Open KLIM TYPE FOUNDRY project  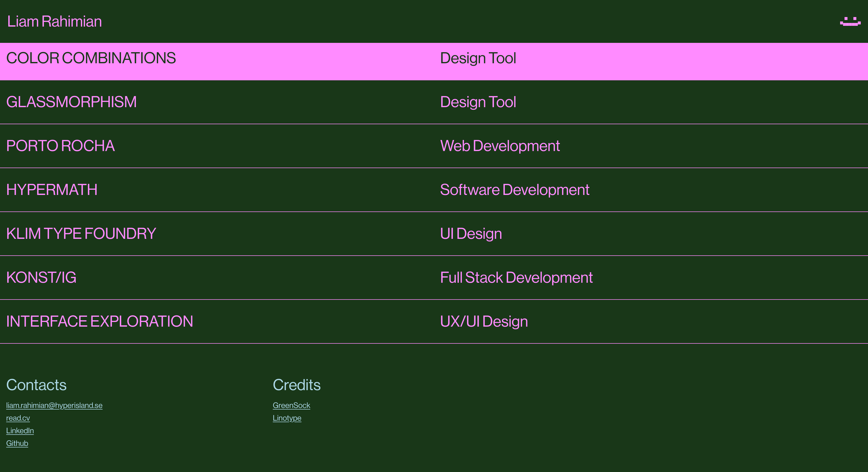(81, 233)
